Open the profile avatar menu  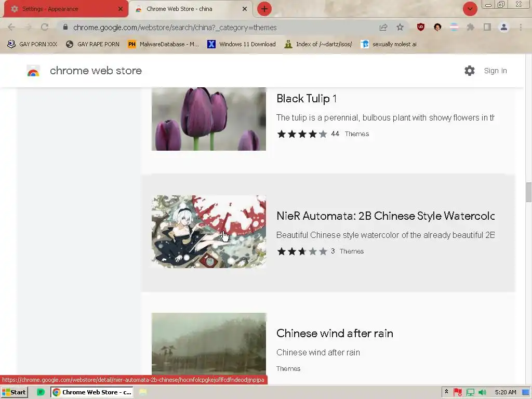504,27
